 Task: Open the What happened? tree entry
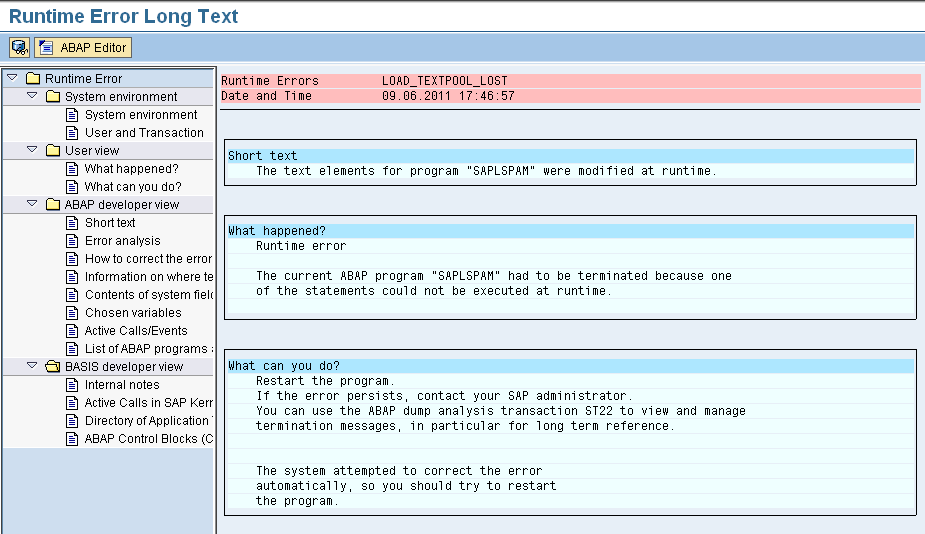(x=131, y=169)
